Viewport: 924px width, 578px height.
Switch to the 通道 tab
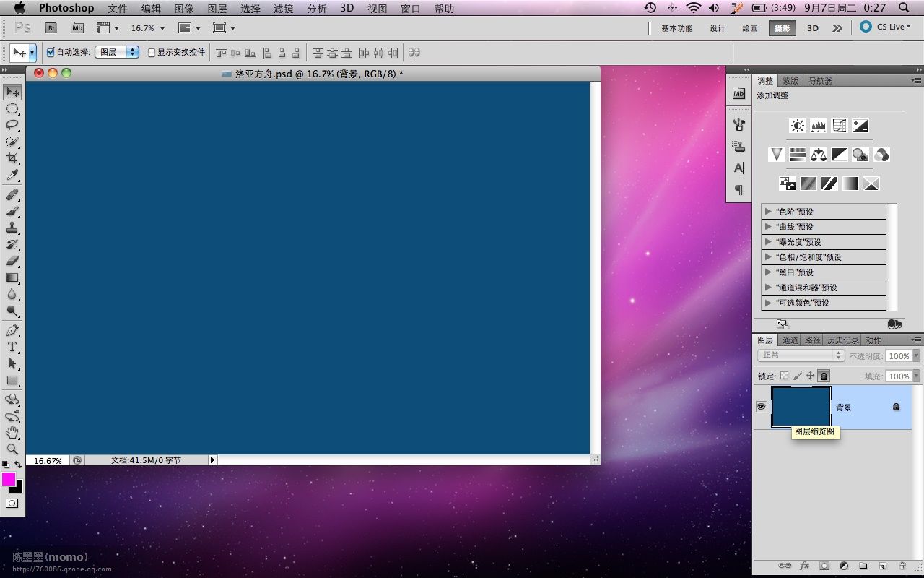[x=790, y=340]
